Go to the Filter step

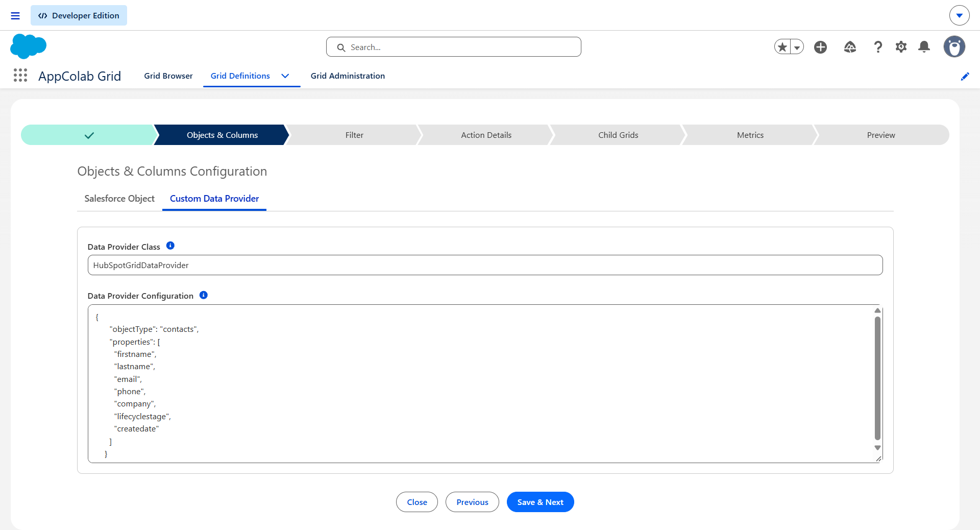tap(354, 135)
